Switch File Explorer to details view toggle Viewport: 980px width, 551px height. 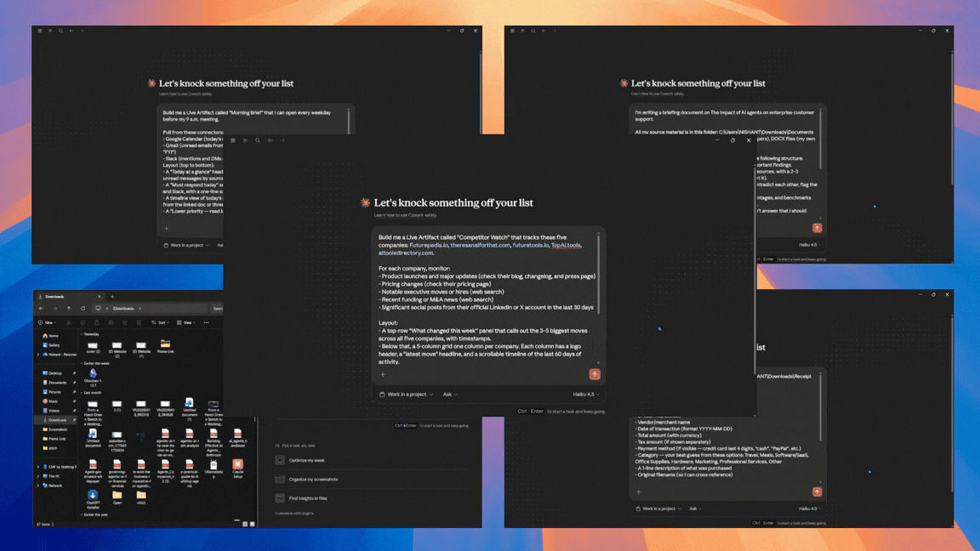[x=245, y=524]
